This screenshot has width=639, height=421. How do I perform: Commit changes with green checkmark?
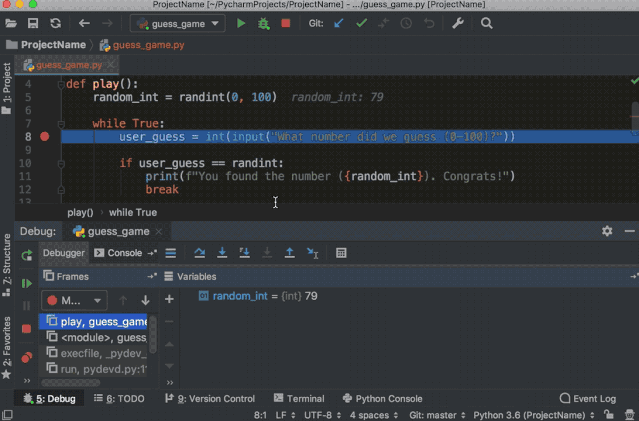pyautogui.click(x=361, y=23)
